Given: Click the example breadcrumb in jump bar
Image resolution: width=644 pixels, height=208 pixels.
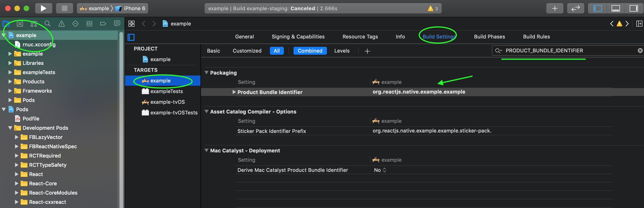Looking at the screenshot, I should coord(177,24).
